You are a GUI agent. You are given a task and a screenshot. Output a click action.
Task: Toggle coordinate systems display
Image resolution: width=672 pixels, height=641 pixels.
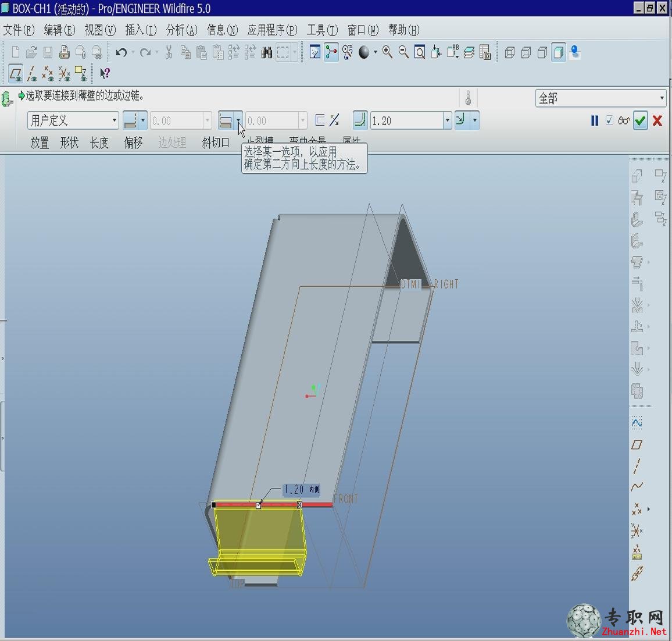pos(65,74)
